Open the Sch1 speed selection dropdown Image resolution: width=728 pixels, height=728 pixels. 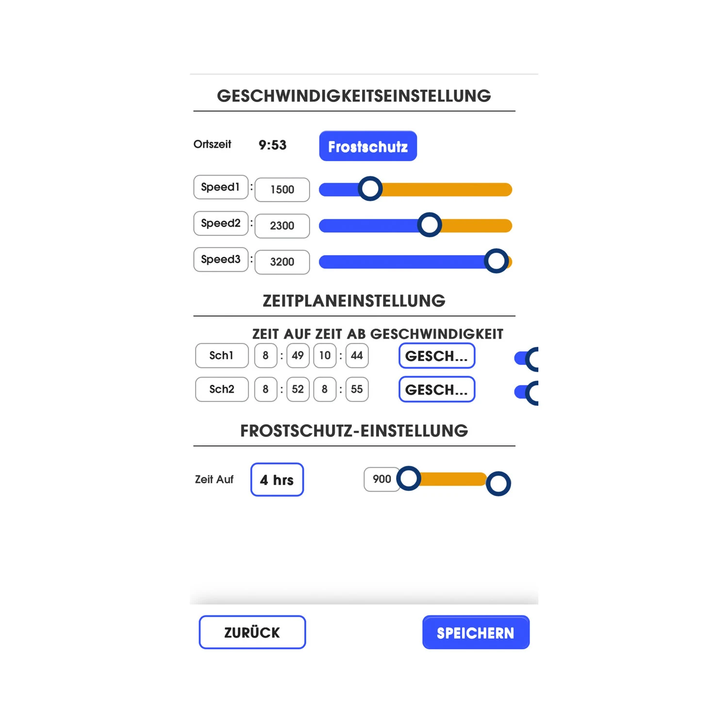[x=436, y=356]
